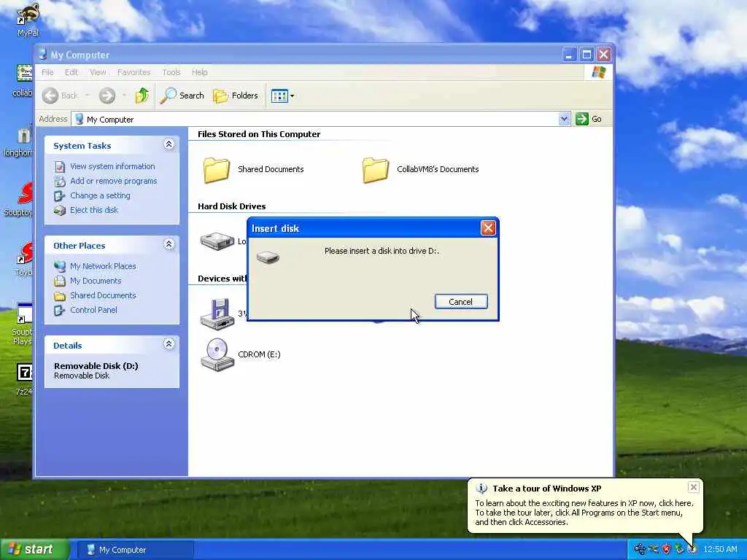
Task: Collapse the Details panel
Action: coord(169,344)
